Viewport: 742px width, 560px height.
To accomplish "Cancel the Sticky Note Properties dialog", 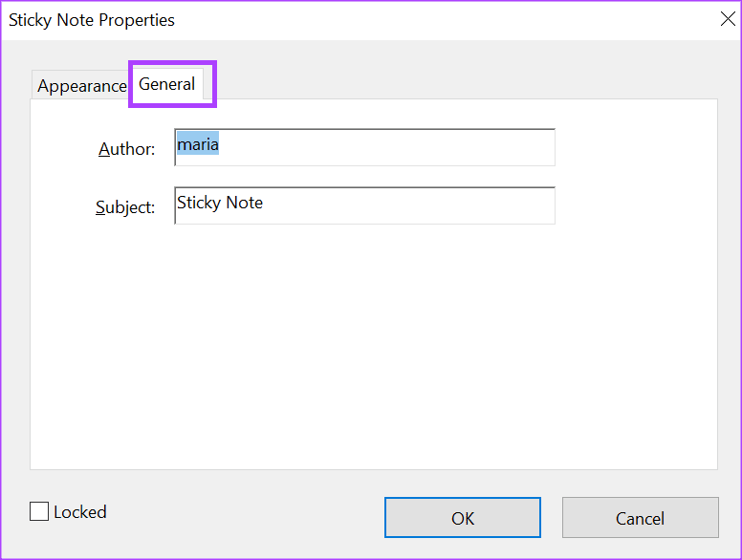I will coord(640,518).
